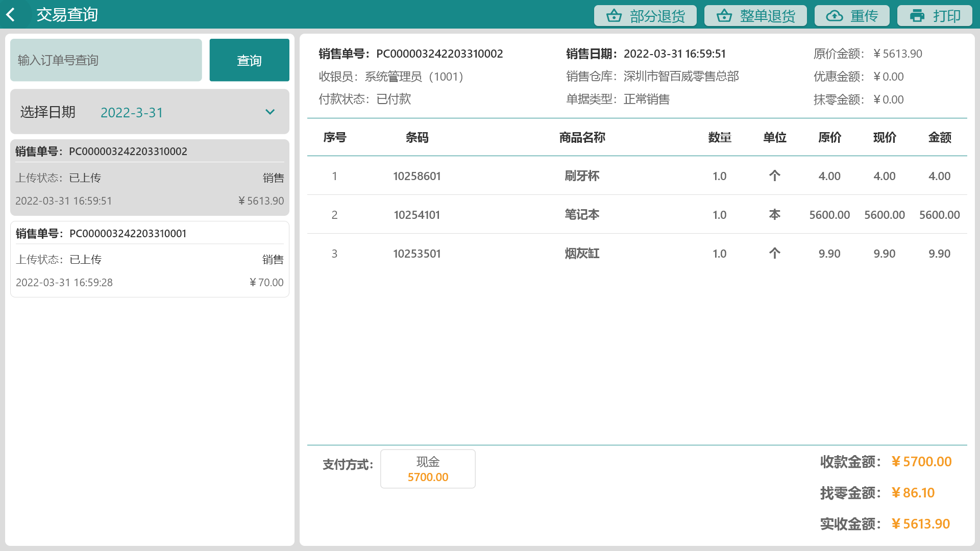980x551 pixels.
Task: Open the 选择日期 2022-3-31 date selector
Action: [133, 112]
